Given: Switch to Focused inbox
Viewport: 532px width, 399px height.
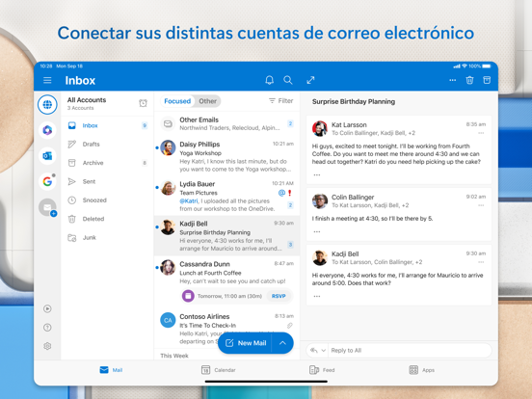Looking at the screenshot, I should click(x=177, y=101).
